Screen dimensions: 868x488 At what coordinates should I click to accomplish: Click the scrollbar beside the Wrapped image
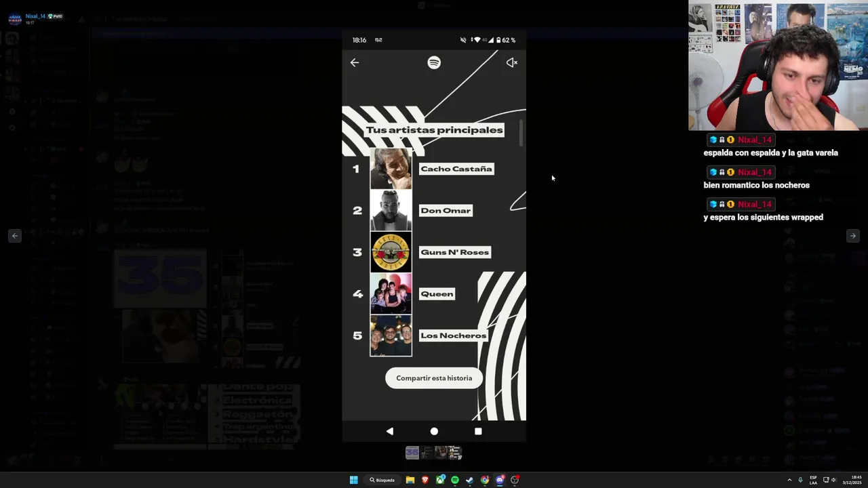521,134
